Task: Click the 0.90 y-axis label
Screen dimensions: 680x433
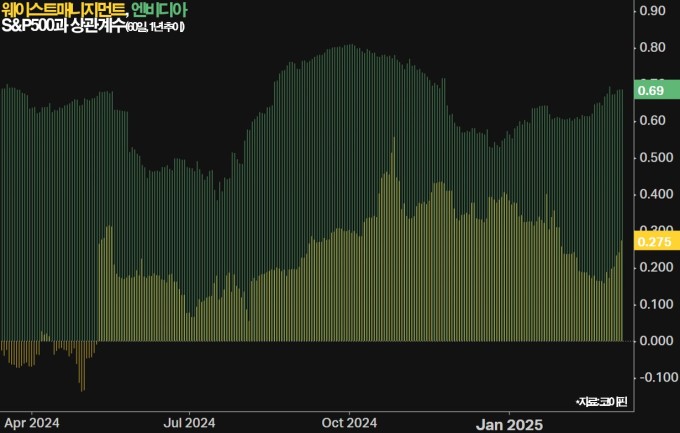Action: click(x=652, y=11)
